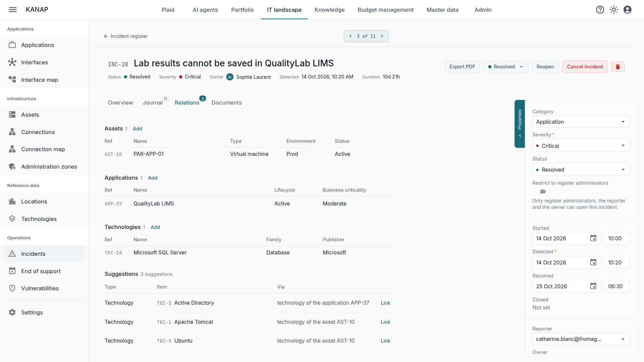Open the Budget management top menu
The image size is (644, 362).
[x=385, y=10]
